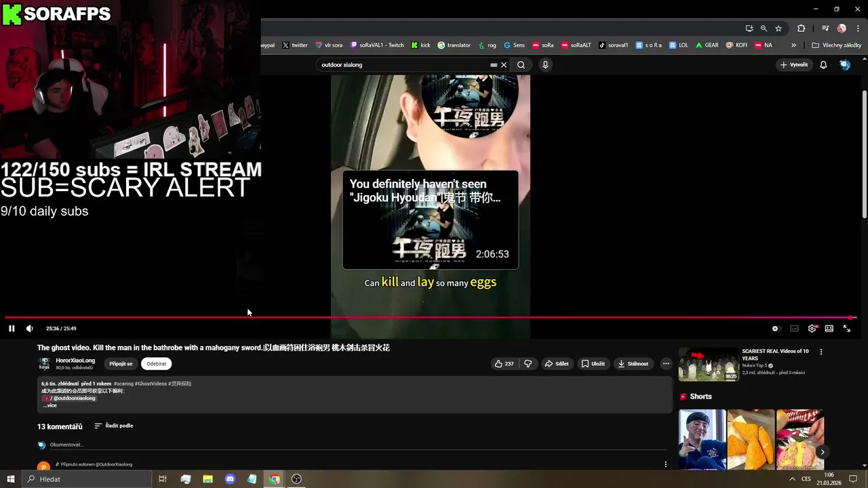Viewport: 868px width, 488px height.
Task: Seek on the red video progress bar
Action: (x=429, y=317)
